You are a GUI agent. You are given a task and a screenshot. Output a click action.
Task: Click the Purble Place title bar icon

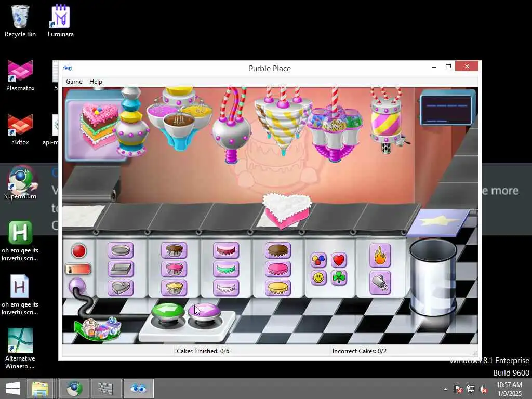(x=67, y=68)
